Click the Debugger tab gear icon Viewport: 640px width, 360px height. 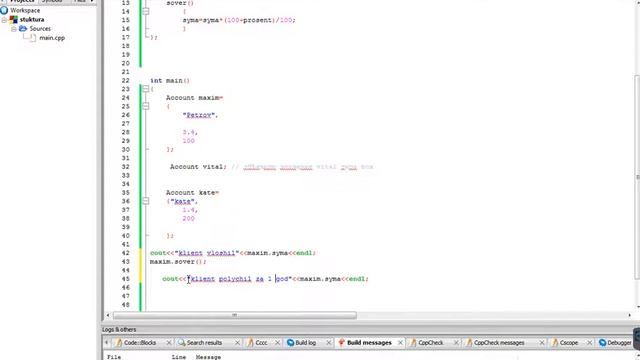(602, 343)
